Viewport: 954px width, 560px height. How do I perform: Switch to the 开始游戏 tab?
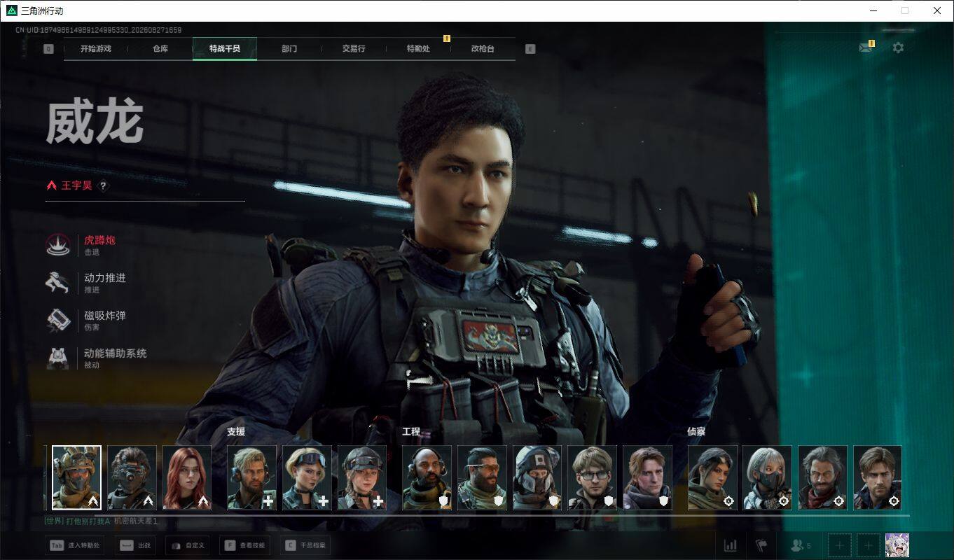96,49
